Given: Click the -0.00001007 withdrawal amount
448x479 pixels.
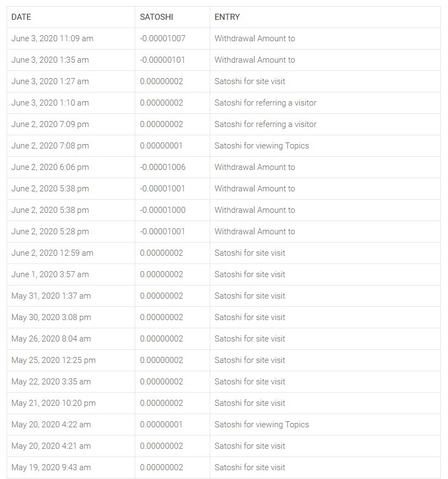Looking at the screenshot, I should 162,38.
